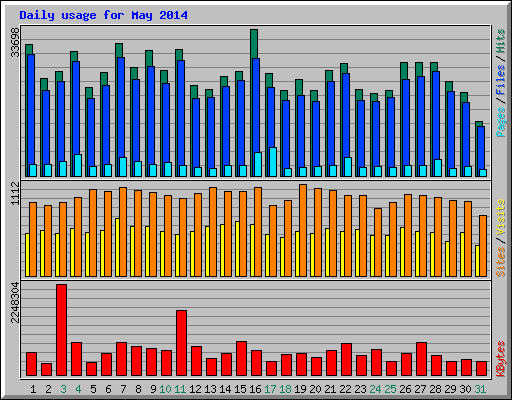512x400 pixels.
Task: Click day label 30 on the x-axis
Action: (465, 389)
